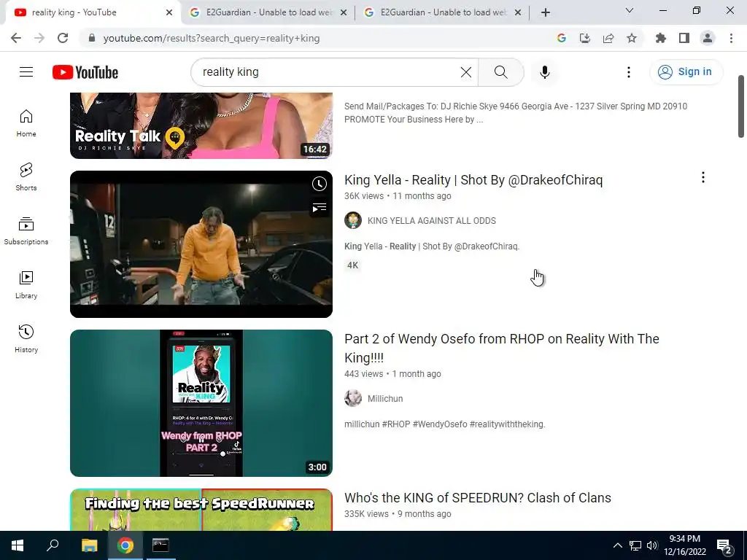This screenshot has height=560, width=747.
Task: Play the Finding the best SpeedRunner thumbnail
Action: (x=201, y=510)
